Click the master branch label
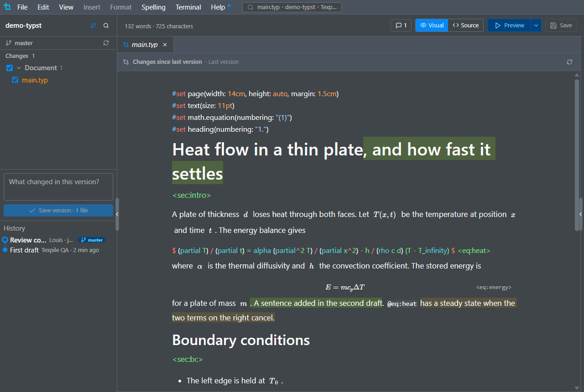 [24, 43]
